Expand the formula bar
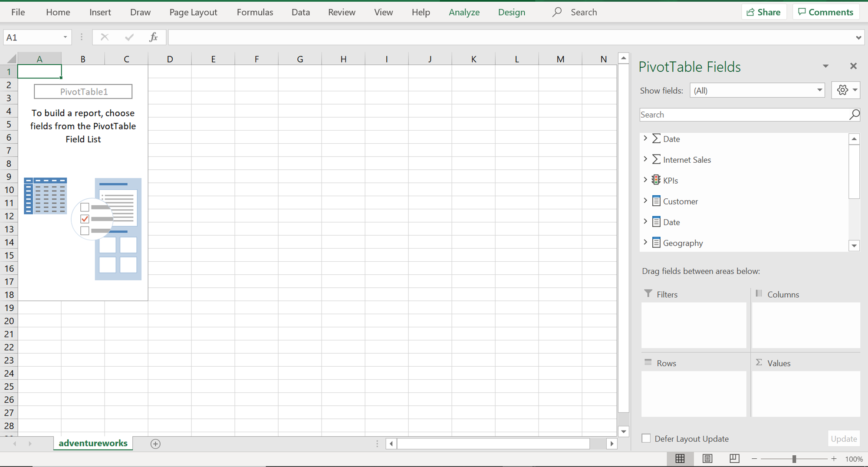Image resolution: width=868 pixels, height=467 pixels. [x=858, y=38]
